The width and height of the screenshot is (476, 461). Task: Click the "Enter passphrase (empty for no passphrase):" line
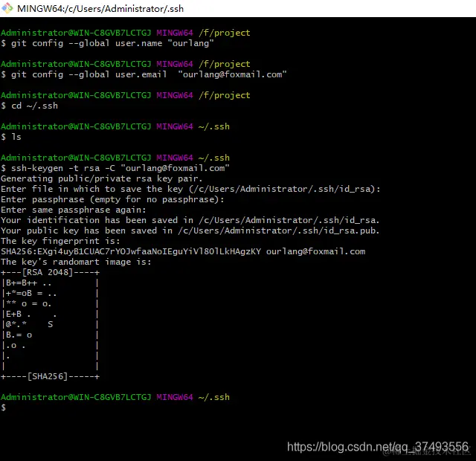pos(112,199)
